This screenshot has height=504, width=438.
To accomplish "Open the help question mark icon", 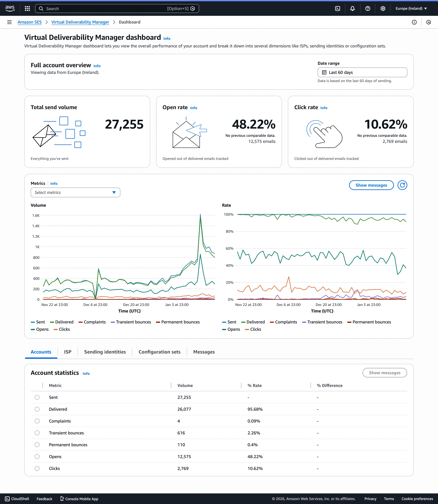I will click(x=368, y=8).
